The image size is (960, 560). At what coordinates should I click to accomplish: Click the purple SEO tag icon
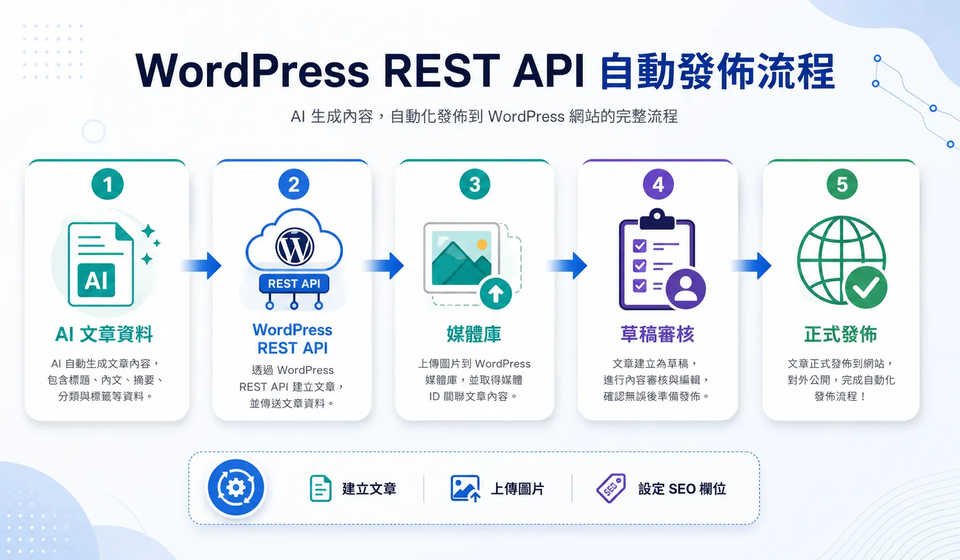coord(611,488)
